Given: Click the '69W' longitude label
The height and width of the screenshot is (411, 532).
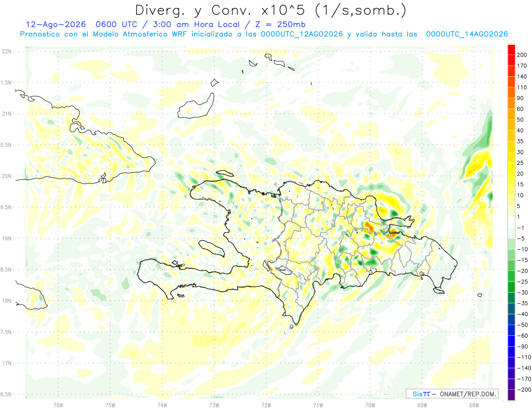Looking at the screenshot, I should (x=422, y=404).
